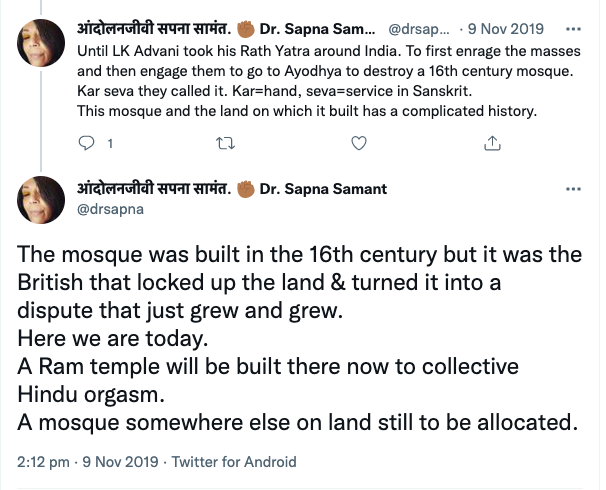
Task: Open the more options menu on the main tweet
Action: [x=573, y=188]
